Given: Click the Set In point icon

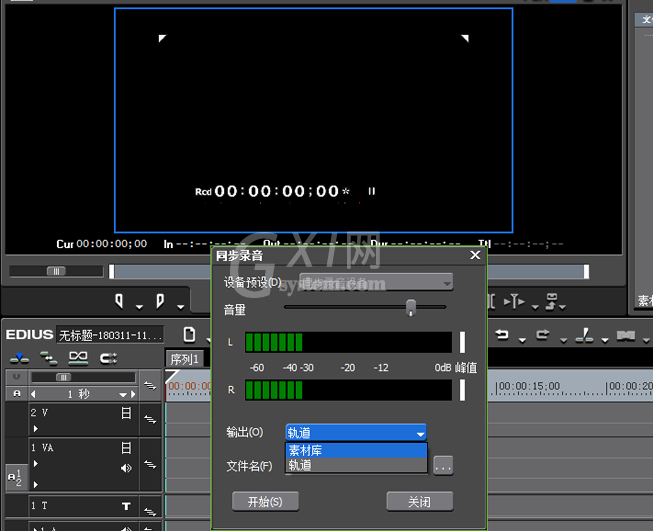Looking at the screenshot, I should (x=119, y=301).
